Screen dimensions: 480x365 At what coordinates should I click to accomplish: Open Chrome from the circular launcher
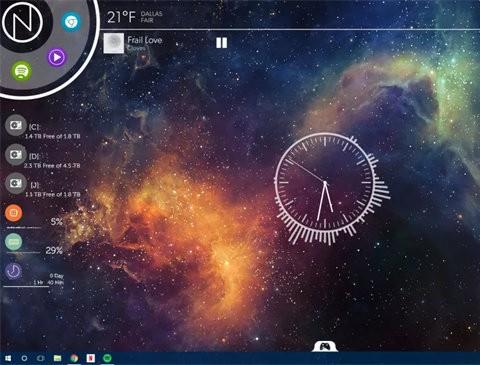click(x=71, y=22)
